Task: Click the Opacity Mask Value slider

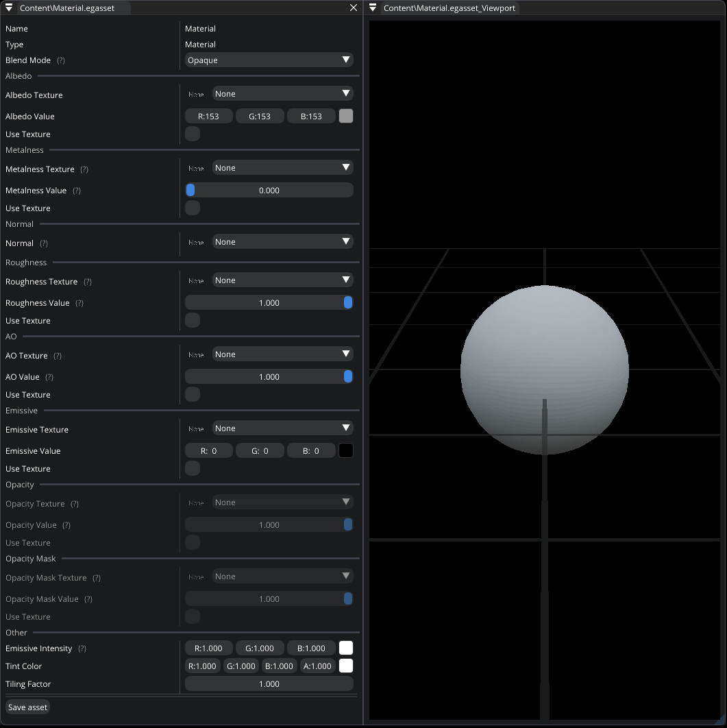Action: (269, 599)
